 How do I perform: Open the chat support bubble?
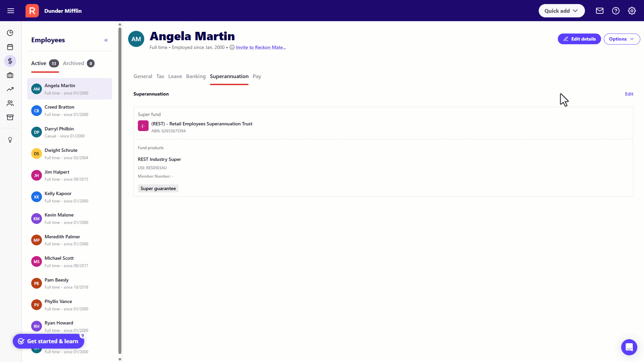pyautogui.click(x=629, y=347)
